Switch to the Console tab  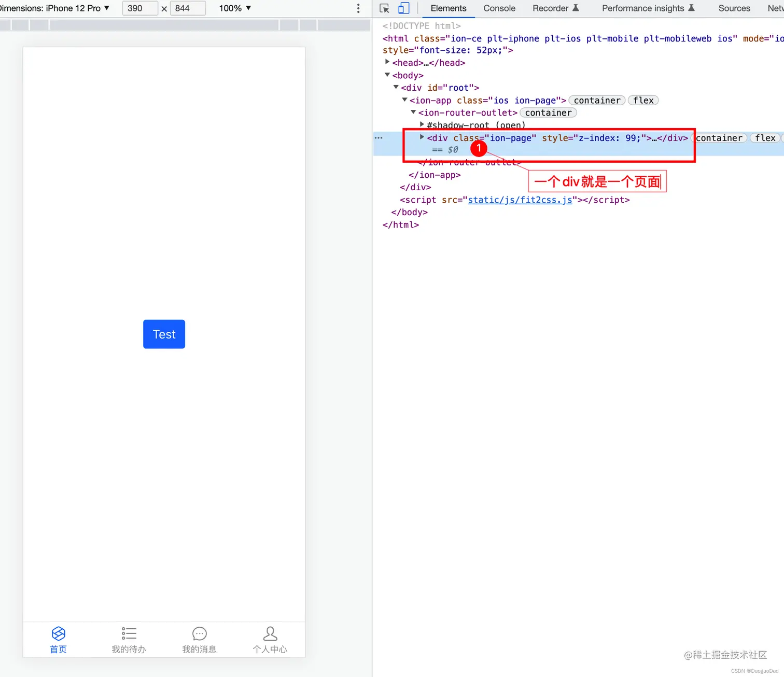(x=499, y=8)
